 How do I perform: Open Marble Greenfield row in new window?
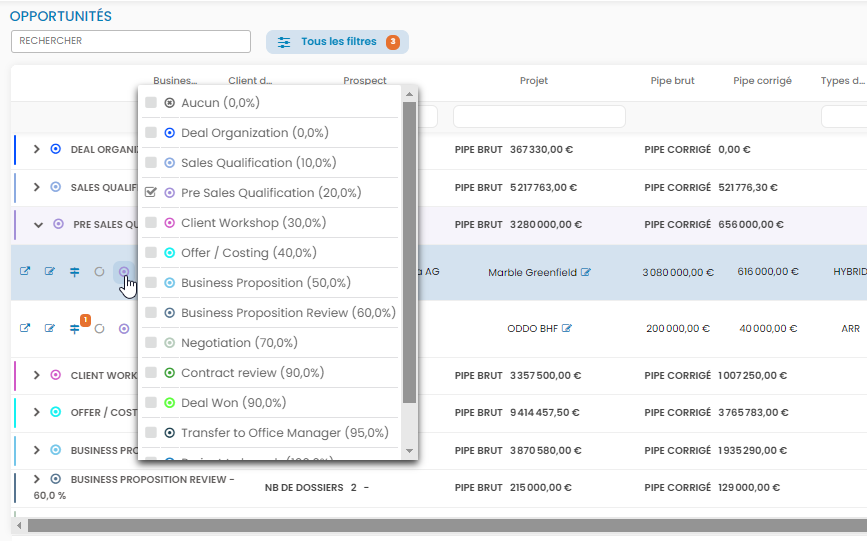tap(25, 272)
